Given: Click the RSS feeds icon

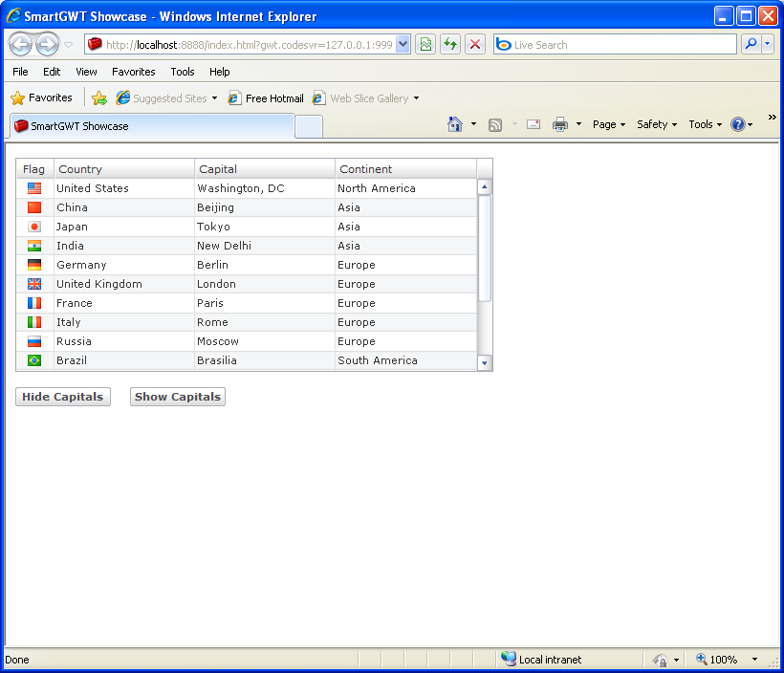Looking at the screenshot, I should [x=495, y=124].
